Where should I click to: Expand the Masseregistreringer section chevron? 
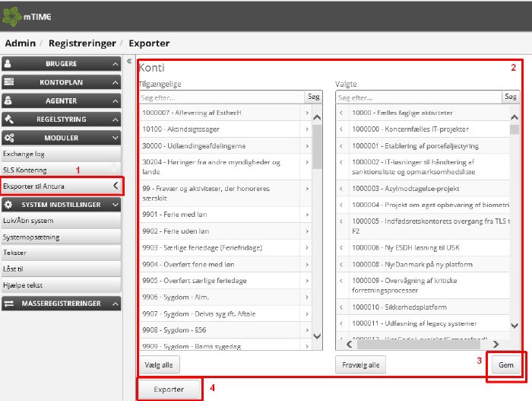(114, 304)
